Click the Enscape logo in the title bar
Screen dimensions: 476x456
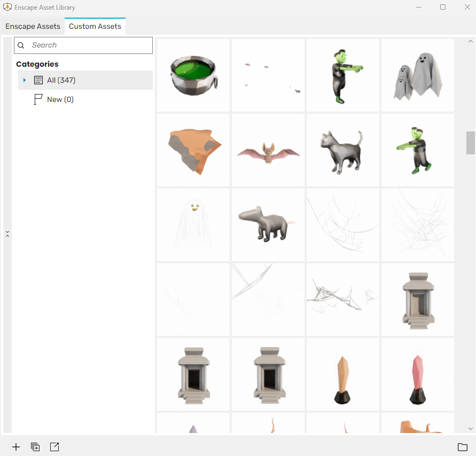click(x=7, y=7)
